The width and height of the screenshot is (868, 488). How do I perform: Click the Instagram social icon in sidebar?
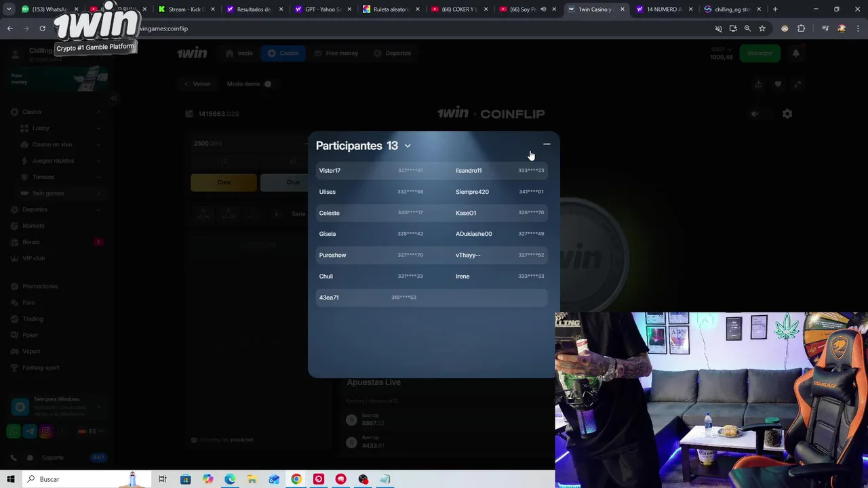(45, 431)
